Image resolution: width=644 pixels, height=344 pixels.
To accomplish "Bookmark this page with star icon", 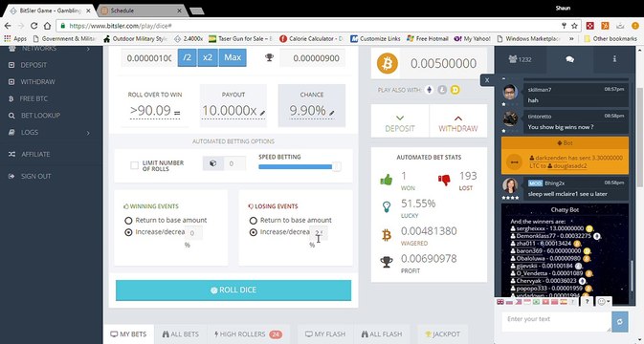I will click(x=574, y=26).
